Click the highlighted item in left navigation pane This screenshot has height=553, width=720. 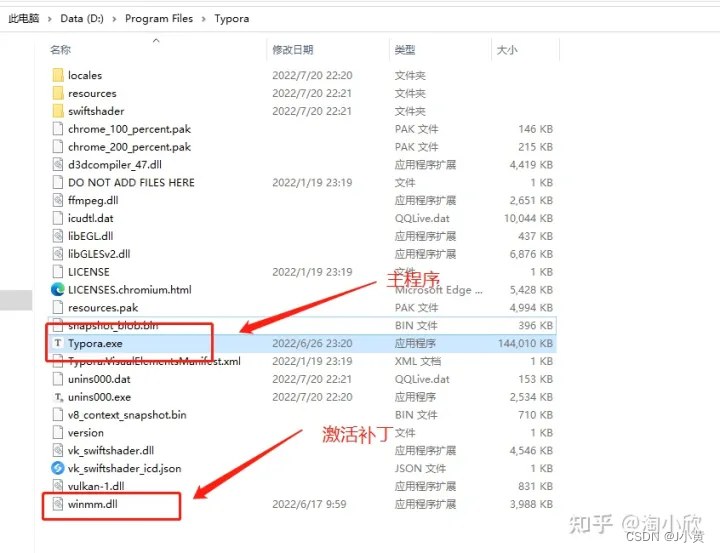coord(16,300)
